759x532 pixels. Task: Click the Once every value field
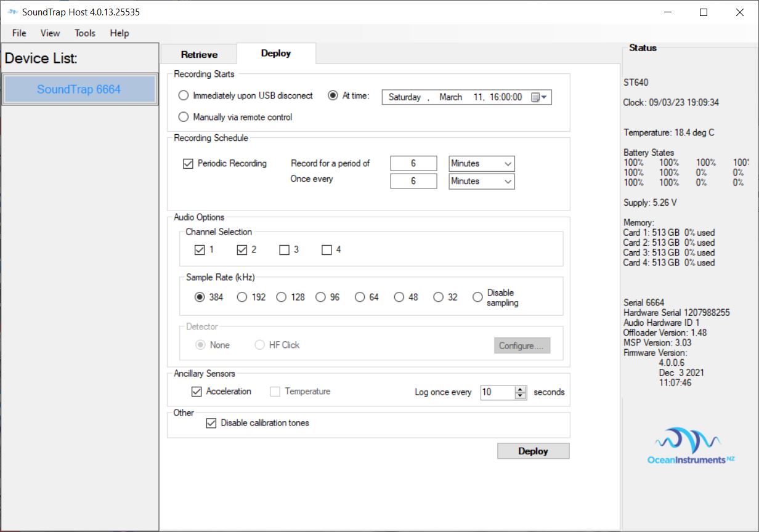pyautogui.click(x=413, y=182)
